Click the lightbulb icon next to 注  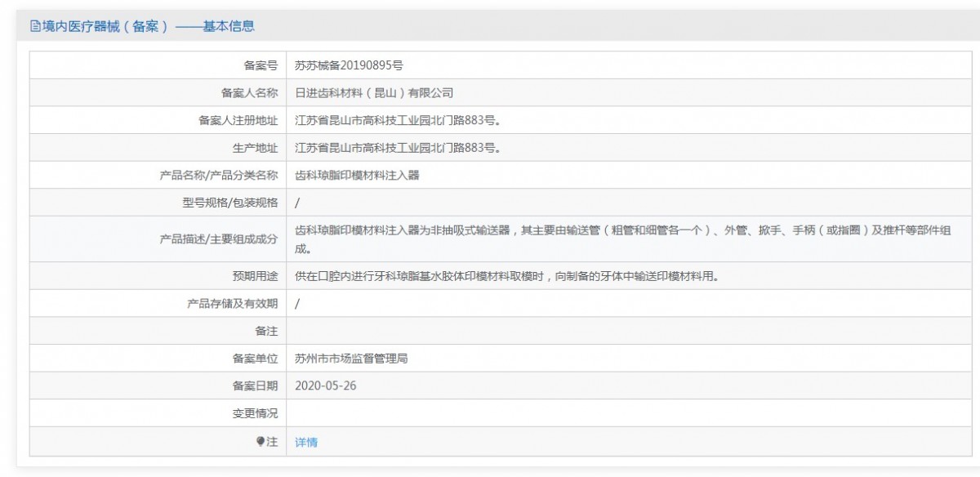tap(261, 441)
